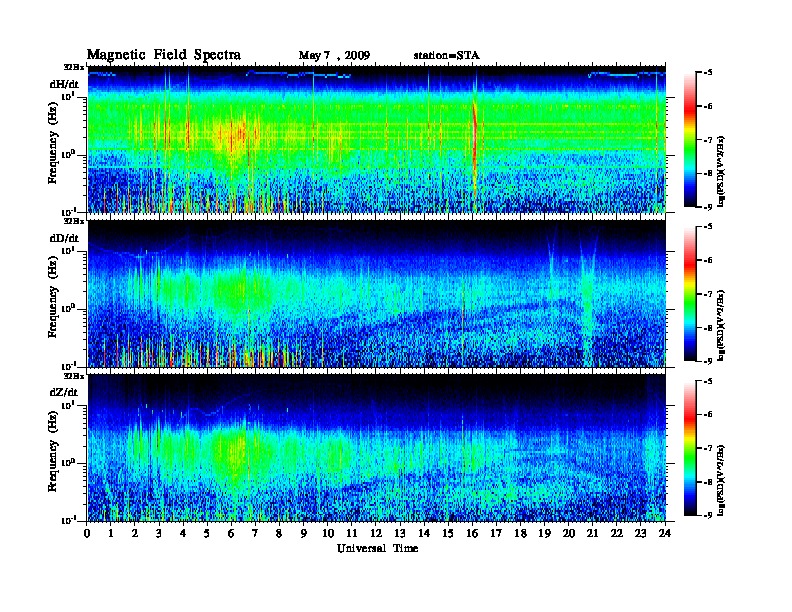This screenshot has width=792, height=612.
Task: Click the color bar of the dZ/dt panel
Action: click(690, 448)
